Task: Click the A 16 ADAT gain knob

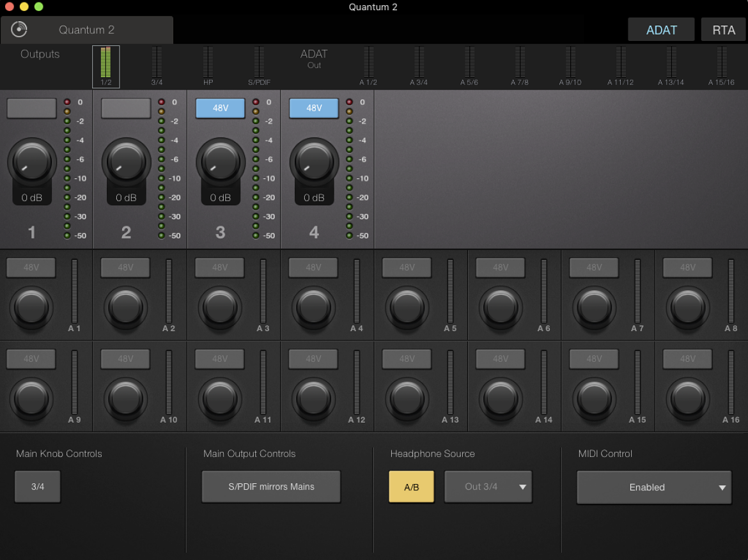Action: click(x=688, y=399)
